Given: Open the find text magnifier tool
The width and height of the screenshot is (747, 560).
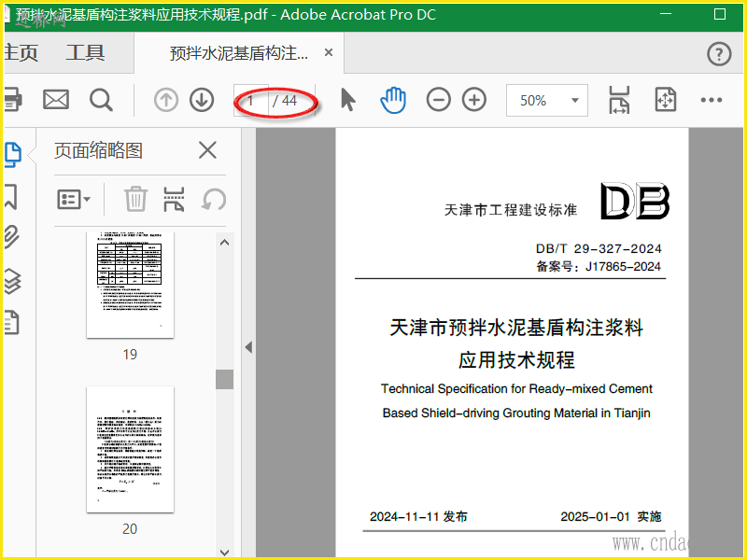Looking at the screenshot, I should click(x=101, y=100).
